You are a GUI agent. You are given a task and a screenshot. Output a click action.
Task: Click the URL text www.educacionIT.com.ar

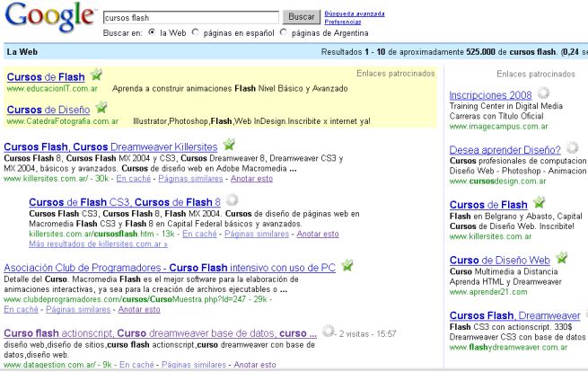(52, 89)
